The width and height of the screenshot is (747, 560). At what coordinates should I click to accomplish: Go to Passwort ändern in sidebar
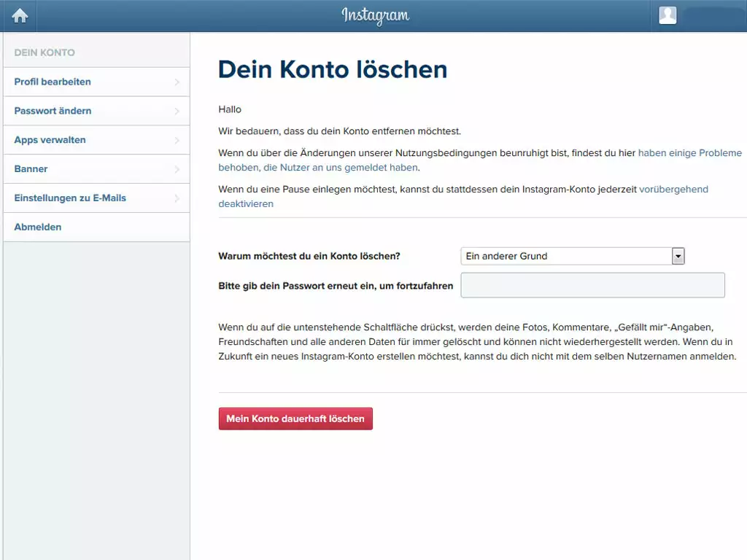(53, 111)
